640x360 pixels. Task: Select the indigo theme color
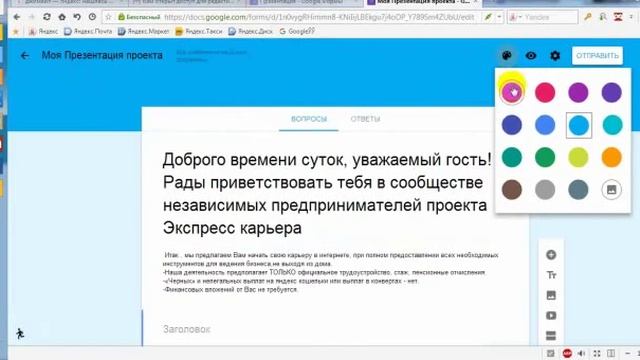(x=511, y=125)
